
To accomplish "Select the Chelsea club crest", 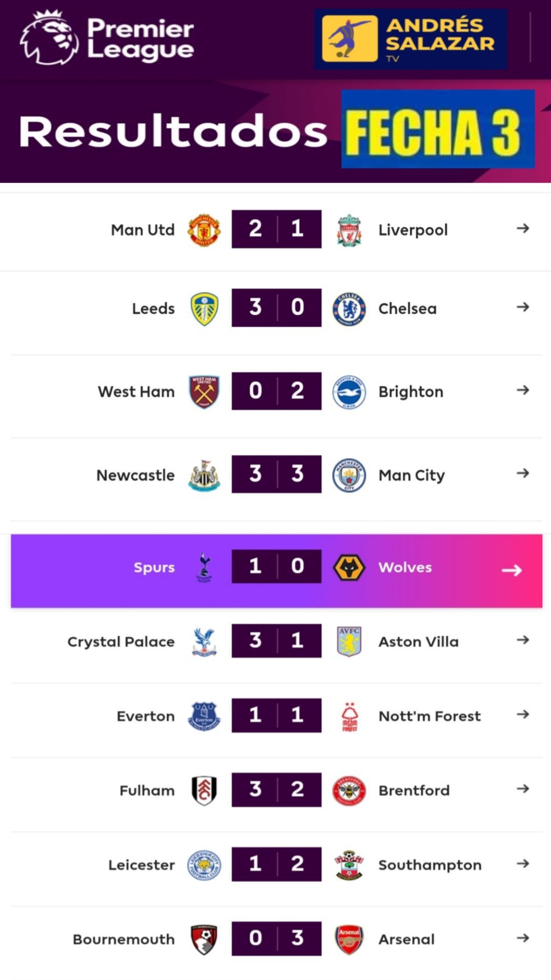I will pyautogui.click(x=349, y=309).
